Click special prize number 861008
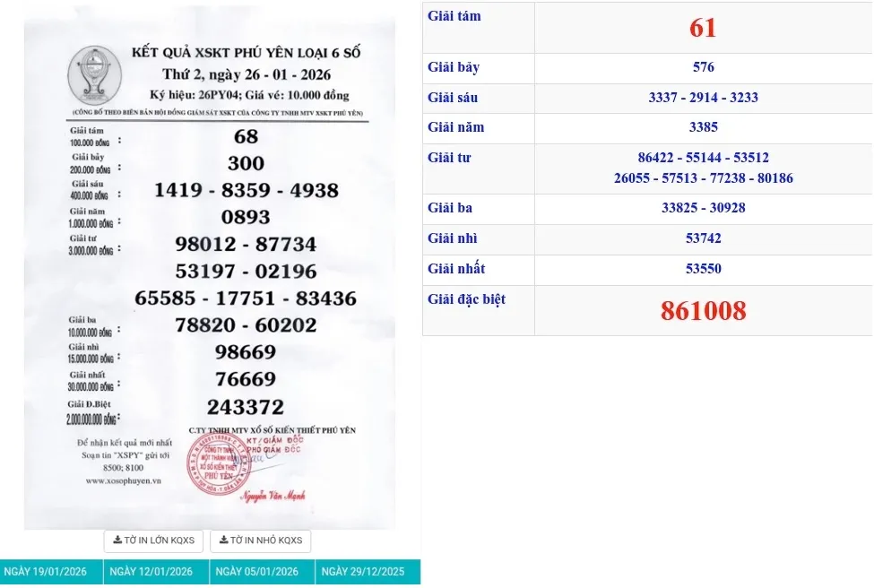The height and width of the screenshot is (588, 874). (x=703, y=311)
